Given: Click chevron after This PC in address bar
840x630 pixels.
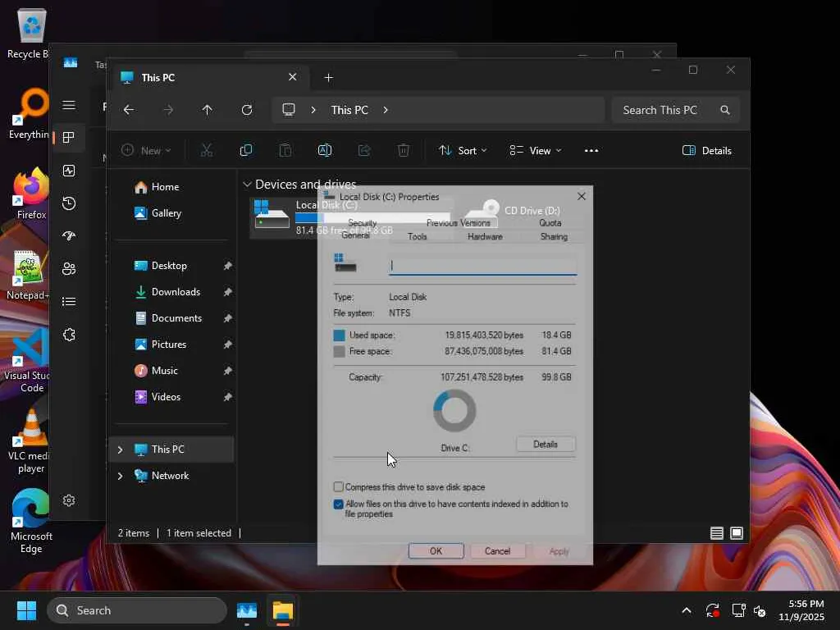Looking at the screenshot, I should (x=386, y=110).
